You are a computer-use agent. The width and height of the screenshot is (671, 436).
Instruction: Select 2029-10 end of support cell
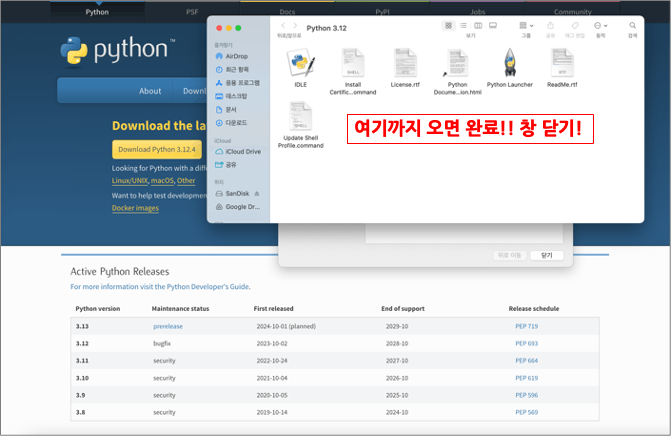click(x=397, y=326)
